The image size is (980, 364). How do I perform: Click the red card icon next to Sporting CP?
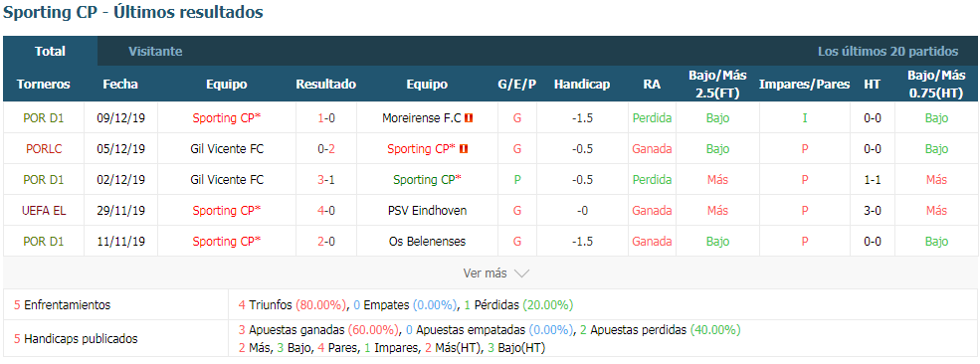click(x=465, y=148)
